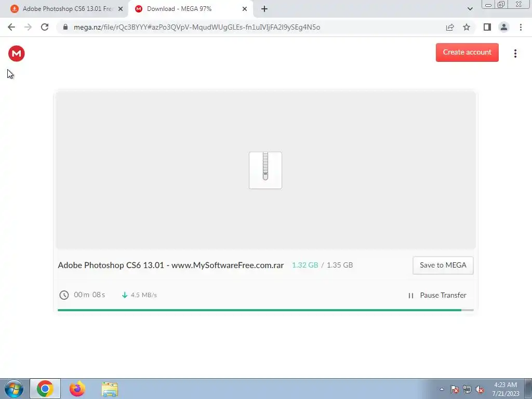532x399 pixels.
Task: Click the Action Center flag icon
Action: coord(455,389)
